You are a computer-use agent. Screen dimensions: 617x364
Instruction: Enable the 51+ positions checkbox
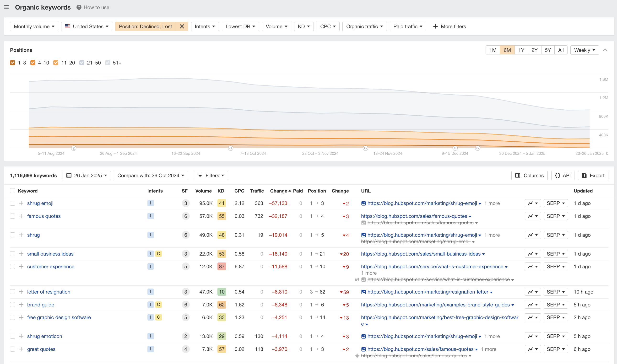point(108,63)
